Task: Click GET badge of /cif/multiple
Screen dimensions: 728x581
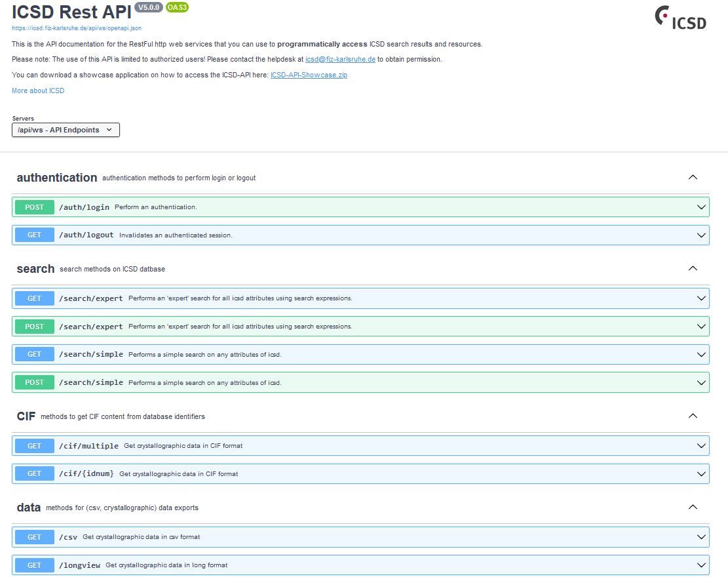Action: (x=34, y=446)
